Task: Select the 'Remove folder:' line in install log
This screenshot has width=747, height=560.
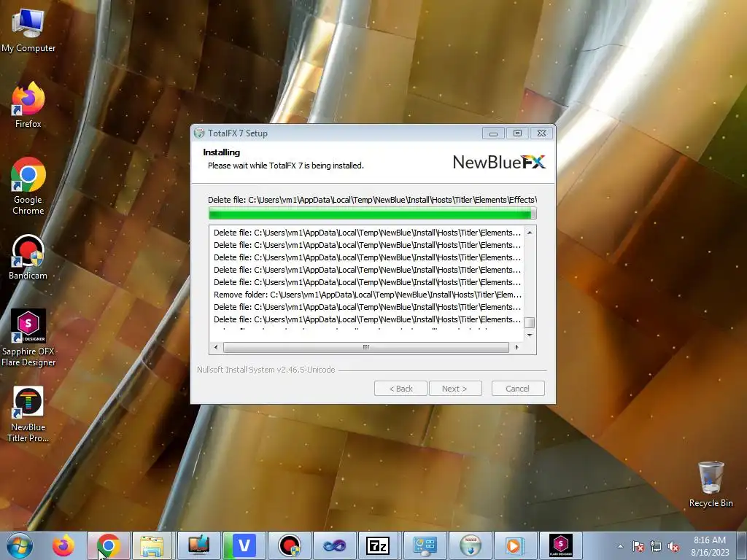Action: (368, 295)
